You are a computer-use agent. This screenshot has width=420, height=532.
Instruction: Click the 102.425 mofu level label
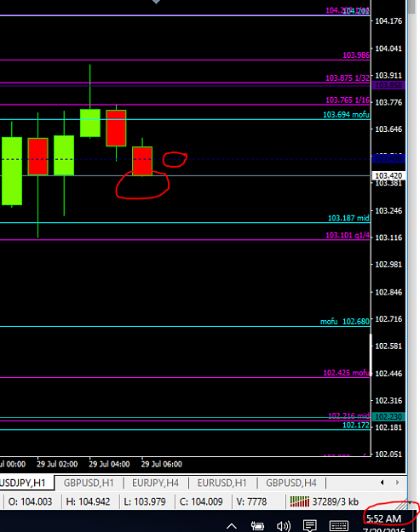pos(346,373)
